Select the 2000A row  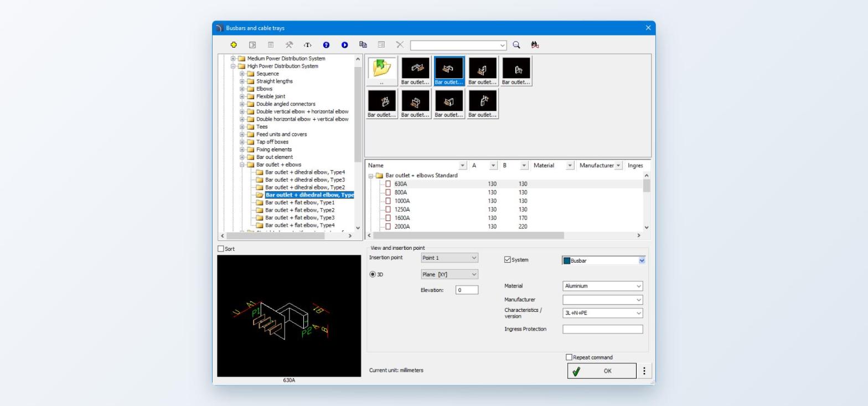(x=505, y=227)
